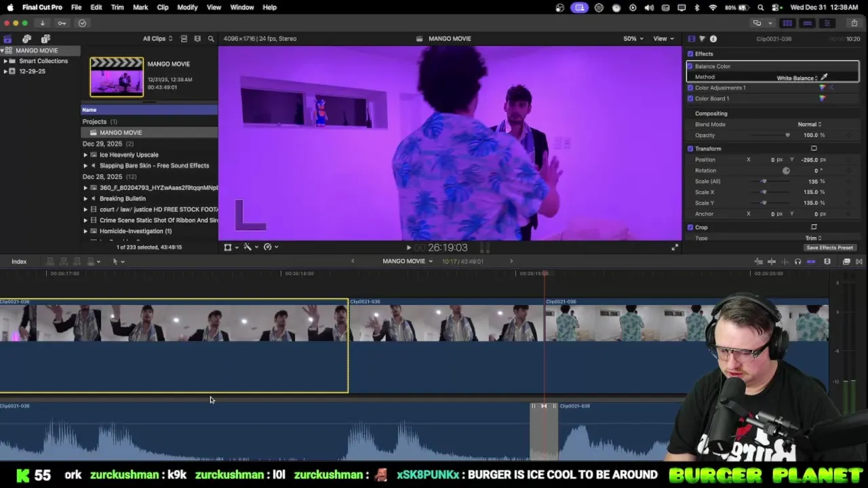Toggle the Inspector panel display button
This screenshot has width=868, height=488.
827,23
